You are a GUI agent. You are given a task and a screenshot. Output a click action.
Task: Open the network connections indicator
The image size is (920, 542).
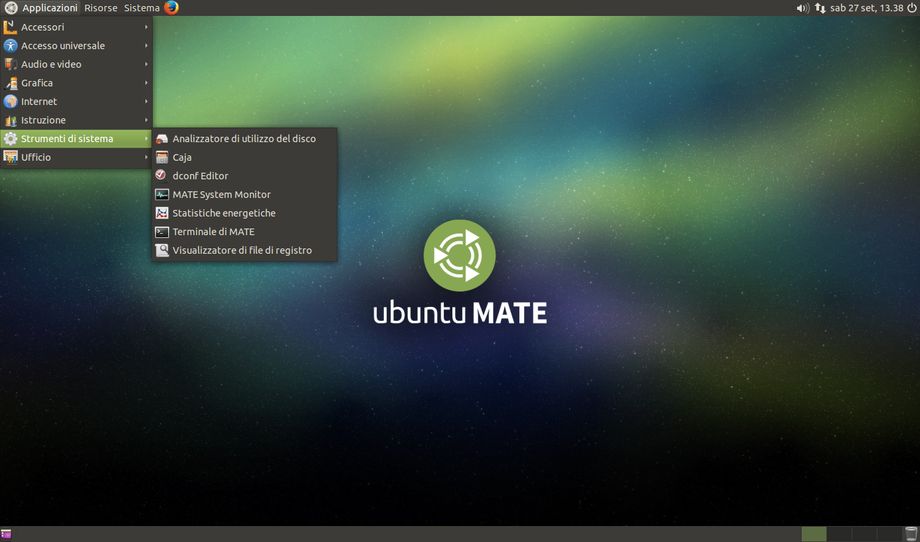[x=820, y=8]
